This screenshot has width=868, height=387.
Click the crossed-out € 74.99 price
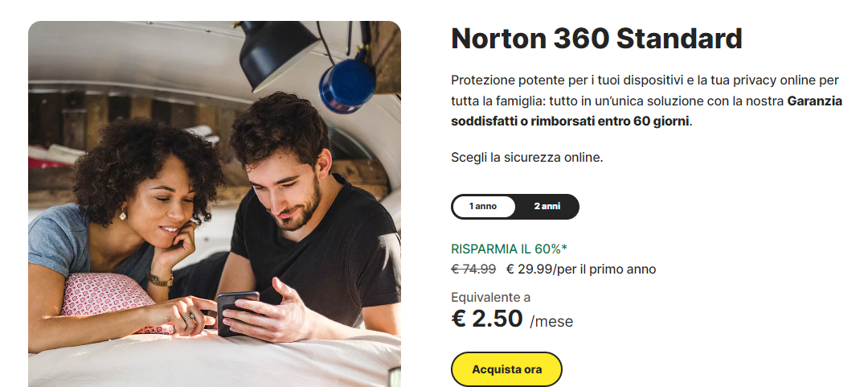pyautogui.click(x=473, y=269)
